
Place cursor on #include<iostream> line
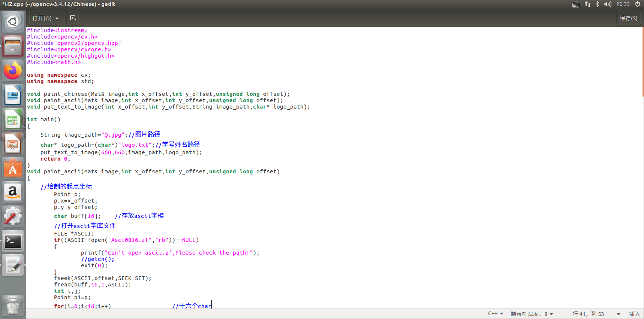coord(57,30)
